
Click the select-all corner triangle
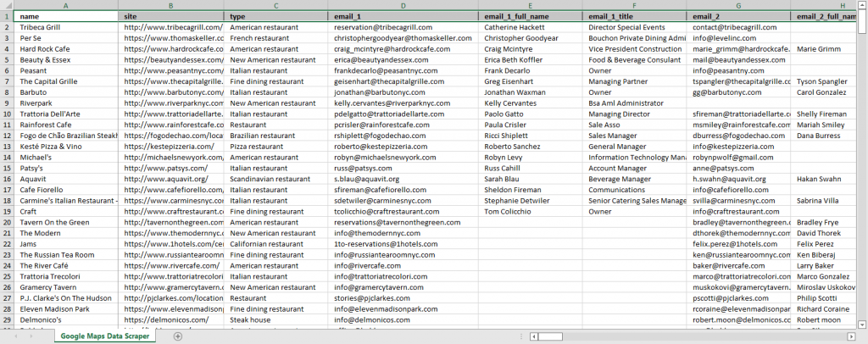8,5
